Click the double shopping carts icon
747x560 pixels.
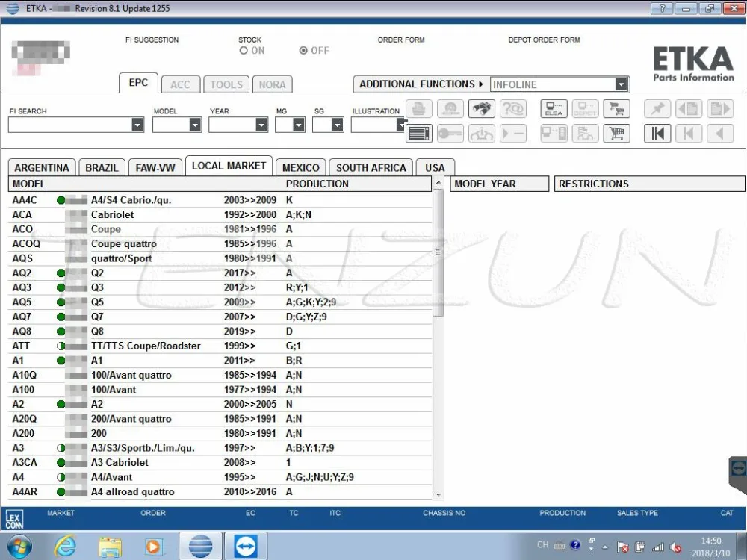[616, 109]
